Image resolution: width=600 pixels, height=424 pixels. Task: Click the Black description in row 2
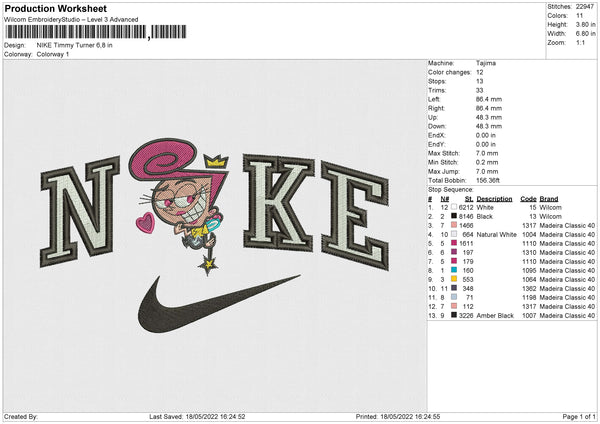click(484, 216)
